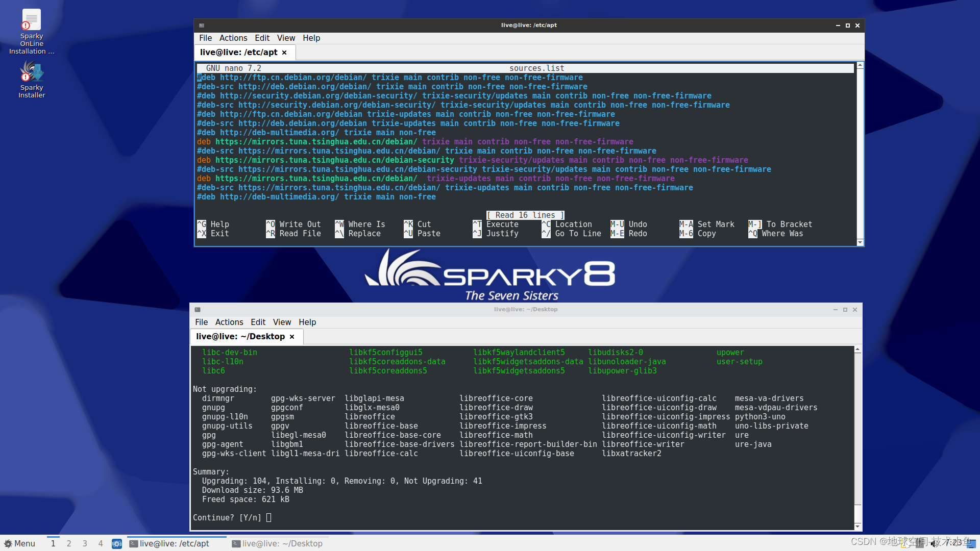This screenshot has width=980, height=551.
Task: Switch to workspace 4
Action: coord(101,543)
